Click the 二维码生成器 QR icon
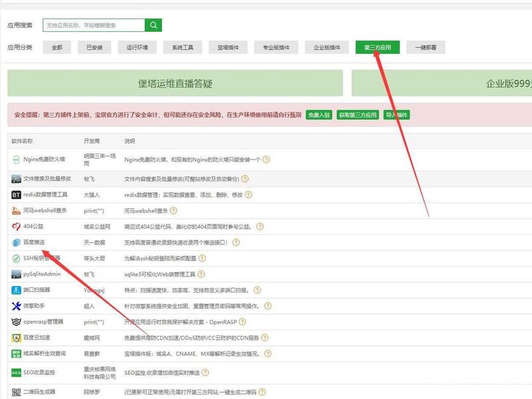The width and height of the screenshot is (532, 399). [x=16, y=392]
